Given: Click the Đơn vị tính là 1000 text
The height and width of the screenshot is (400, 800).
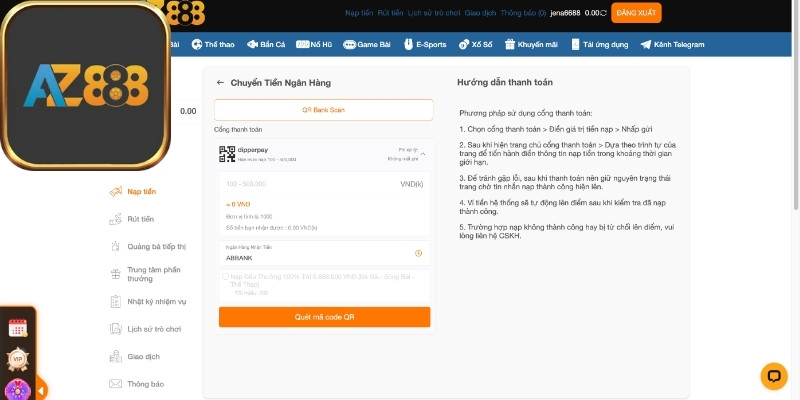Looking at the screenshot, I should click(249, 217).
